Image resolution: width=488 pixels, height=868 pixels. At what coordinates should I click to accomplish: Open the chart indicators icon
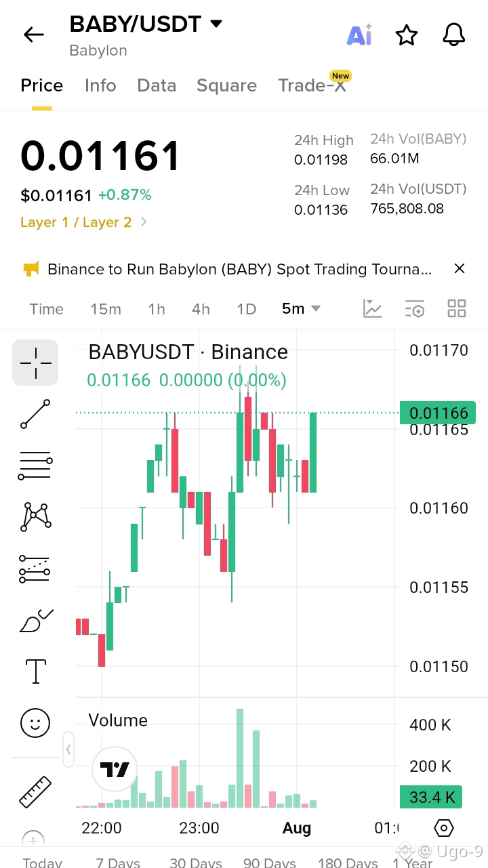pyautogui.click(x=373, y=309)
